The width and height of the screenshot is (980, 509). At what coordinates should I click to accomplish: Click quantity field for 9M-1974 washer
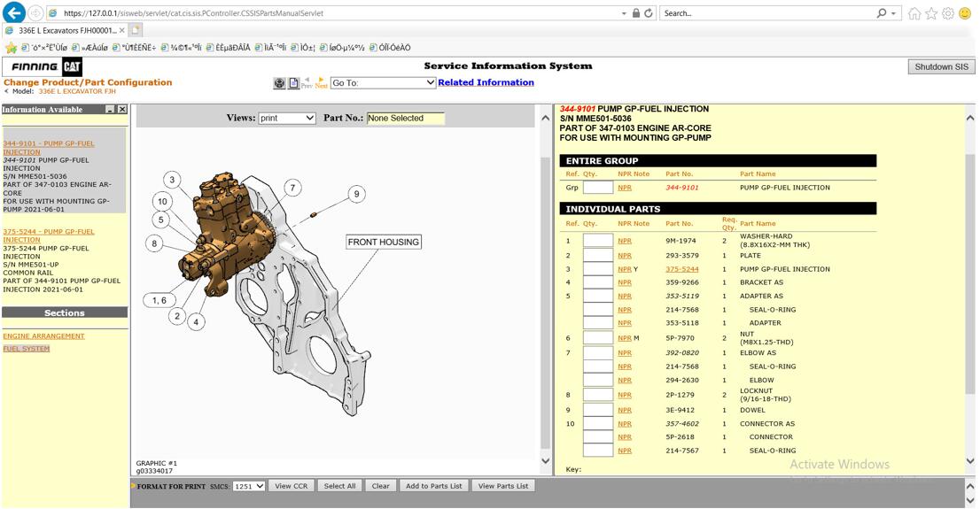tap(597, 241)
